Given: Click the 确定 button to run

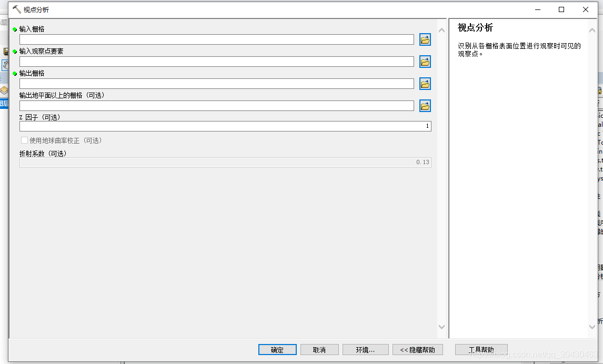Looking at the screenshot, I should [277, 349].
